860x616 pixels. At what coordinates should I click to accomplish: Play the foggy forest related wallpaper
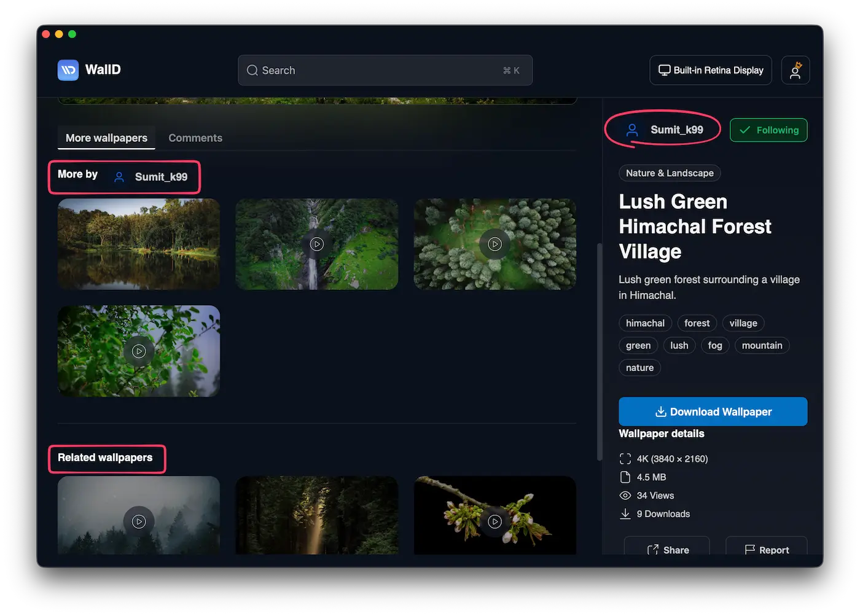click(x=139, y=521)
